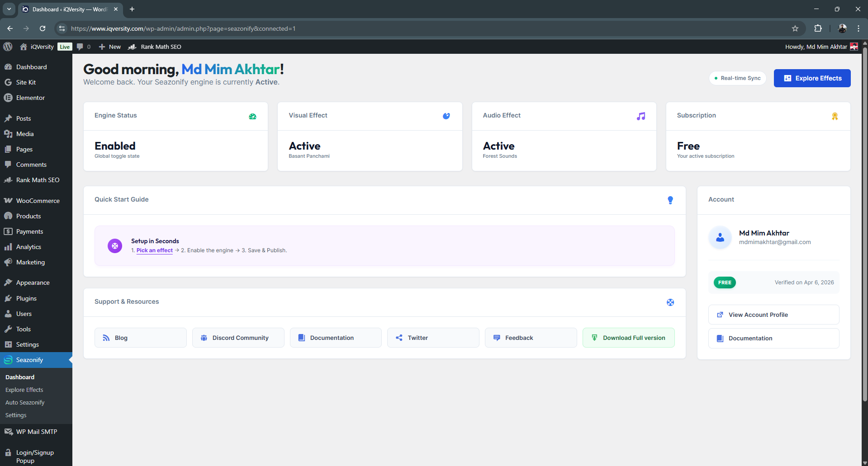Click the Subscription award ribbon icon
The height and width of the screenshot is (466, 868).
(x=835, y=116)
